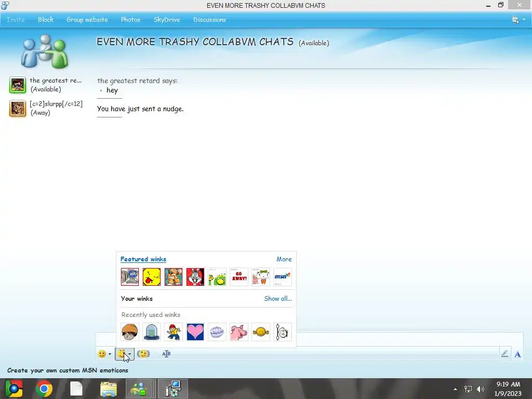Image resolution: width=532 pixels, height=399 pixels.
Task: Expand the emoticon picker dropdown arrow
Action: click(110, 354)
